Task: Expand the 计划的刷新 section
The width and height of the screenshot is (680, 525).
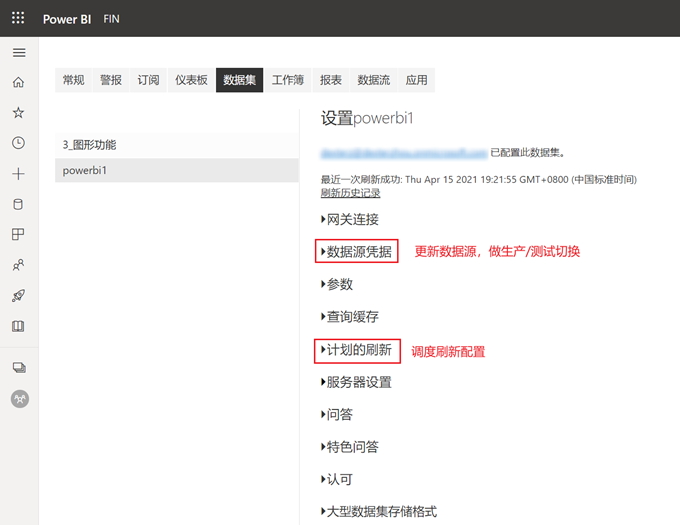Action: [x=356, y=349]
